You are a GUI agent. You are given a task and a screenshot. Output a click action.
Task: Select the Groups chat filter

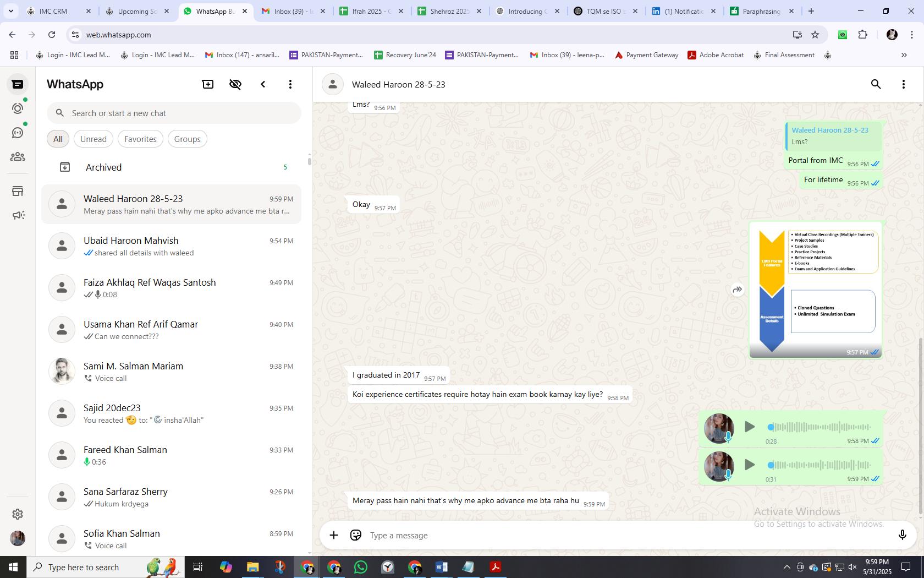(x=187, y=139)
